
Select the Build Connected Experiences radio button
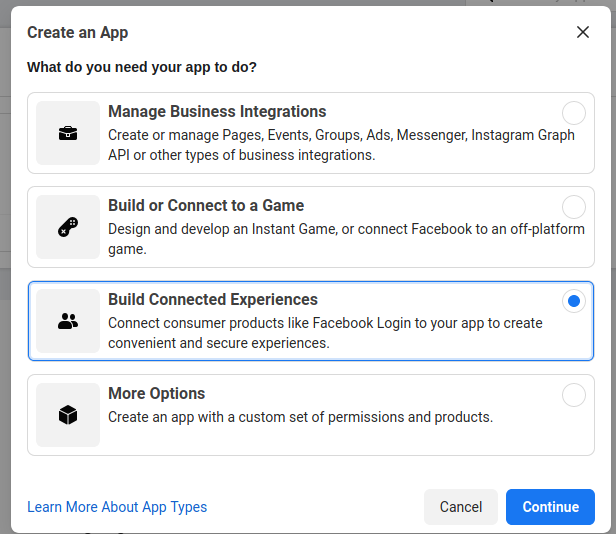(x=574, y=301)
